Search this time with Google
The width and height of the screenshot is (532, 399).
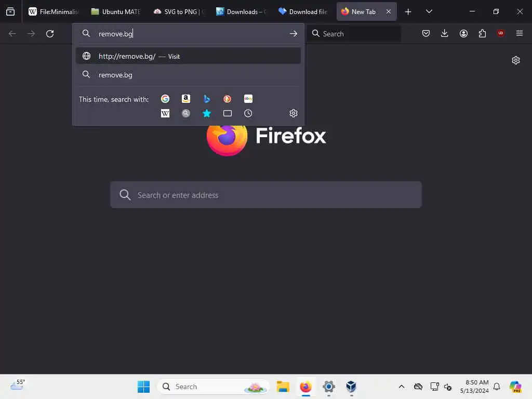tap(165, 99)
